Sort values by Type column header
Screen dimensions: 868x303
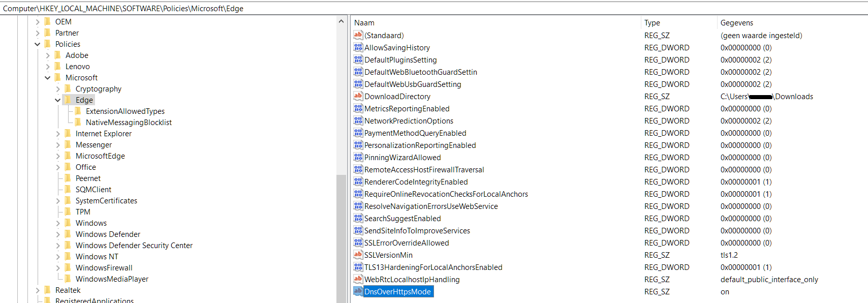pyautogui.click(x=679, y=23)
